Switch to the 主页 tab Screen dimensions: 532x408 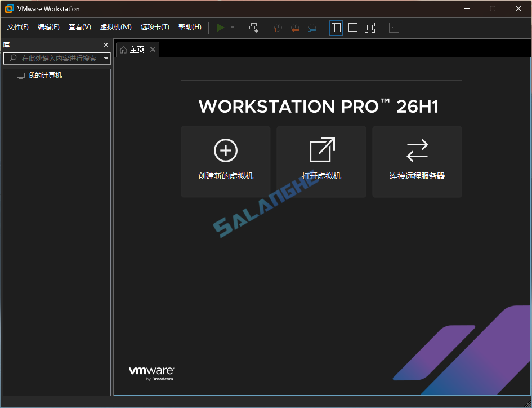(x=137, y=50)
